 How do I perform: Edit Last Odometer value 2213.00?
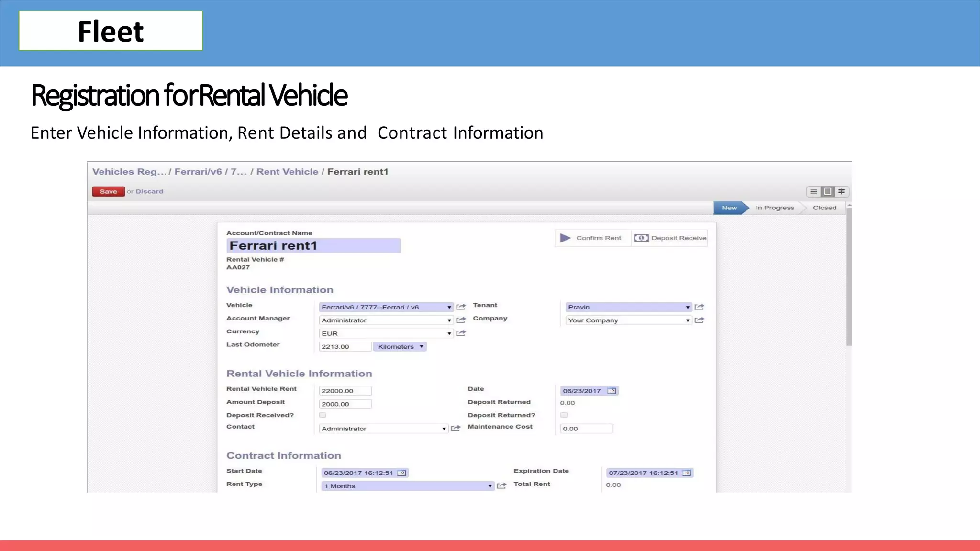point(345,347)
